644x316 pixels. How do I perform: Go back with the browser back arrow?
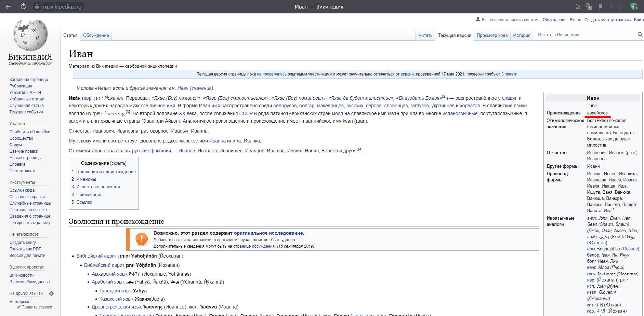point(8,6)
